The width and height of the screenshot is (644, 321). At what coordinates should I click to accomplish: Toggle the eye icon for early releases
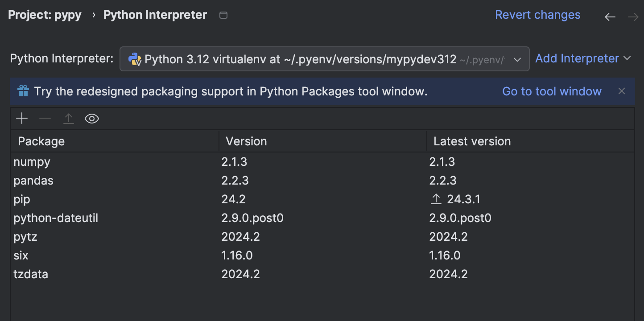tap(92, 119)
